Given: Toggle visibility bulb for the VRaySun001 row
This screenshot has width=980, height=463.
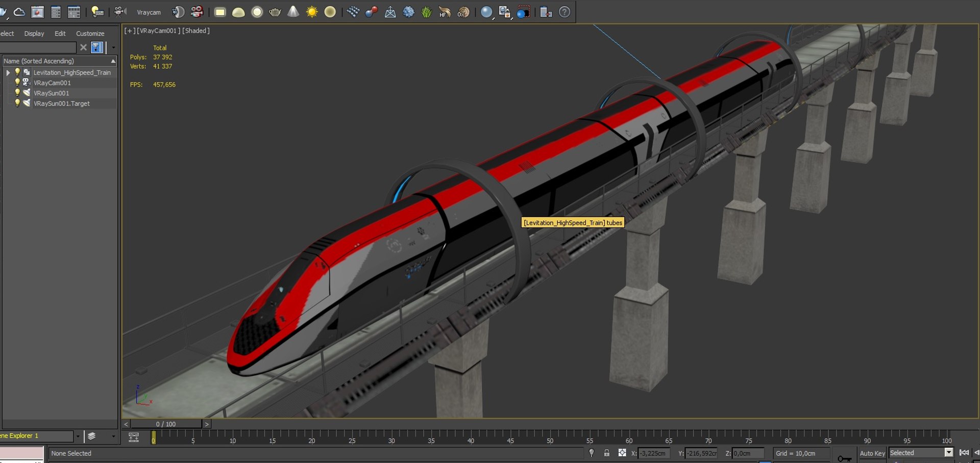Looking at the screenshot, I should click(17, 93).
